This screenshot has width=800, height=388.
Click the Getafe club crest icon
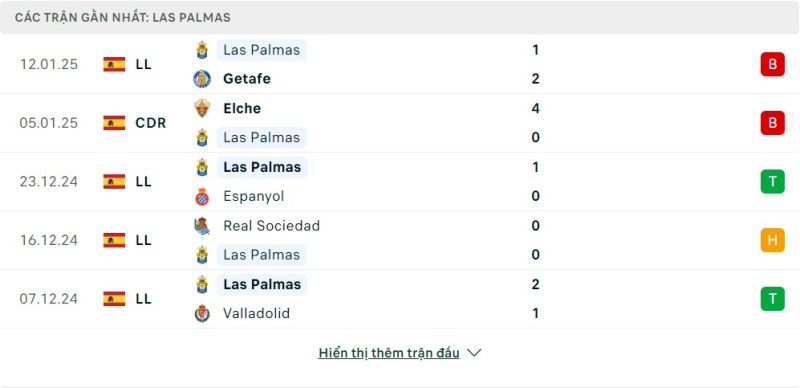pos(202,79)
